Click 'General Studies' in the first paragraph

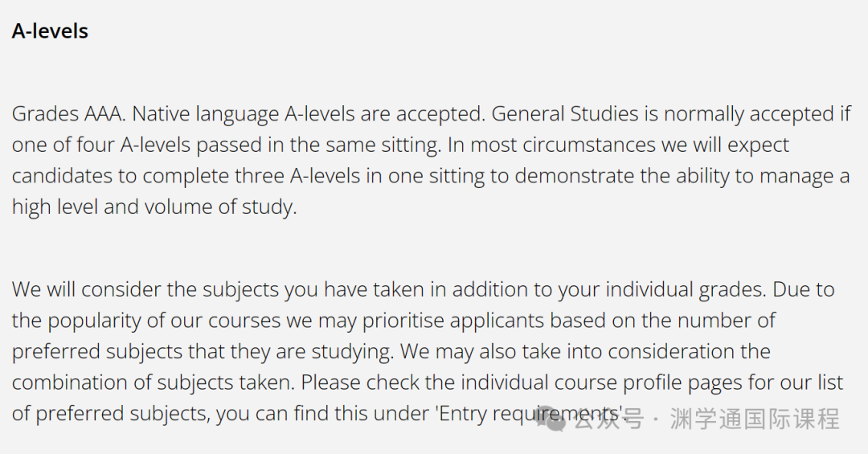click(x=565, y=114)
